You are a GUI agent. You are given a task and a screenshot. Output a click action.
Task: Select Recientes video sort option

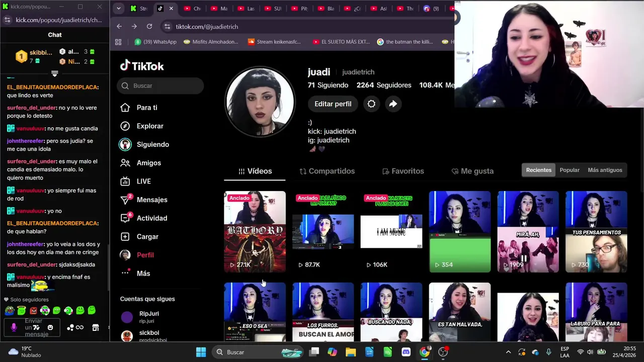click(x=538, y=170)
